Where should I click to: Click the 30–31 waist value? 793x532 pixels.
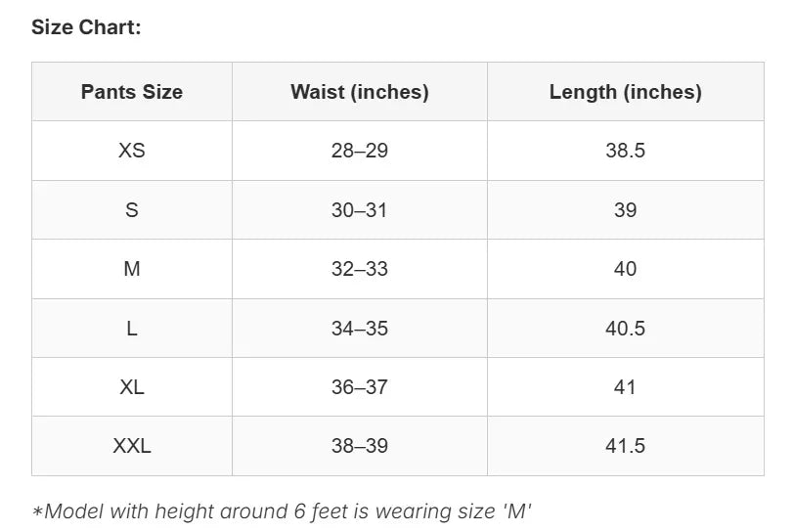click(360, 210)
